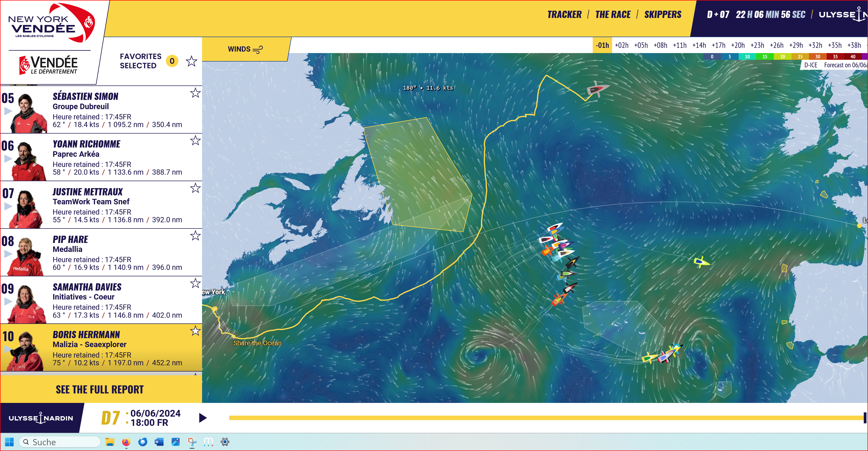Screen dimensions: 868x451
Task: Select the +14h forecast tab
Action: click(699, 45)
